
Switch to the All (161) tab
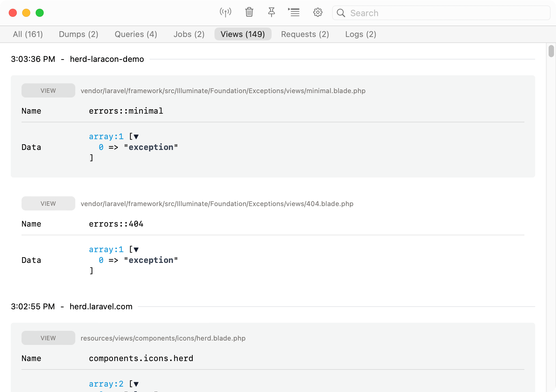tap(28, 34)
